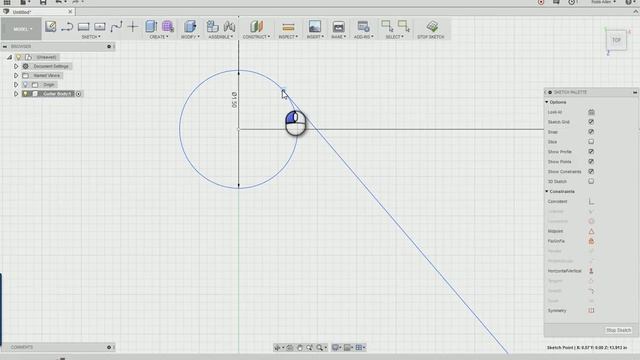The width and height of the screenshot is (640, 360).
Task: Pick the Line tool in Sketch group
Action: pos(67,27)
